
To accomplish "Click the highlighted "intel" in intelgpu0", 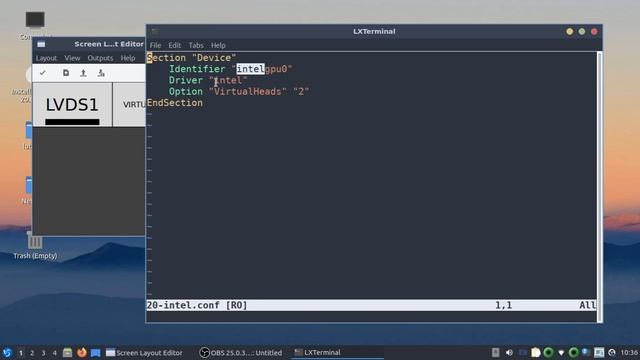I will [251, 69].
